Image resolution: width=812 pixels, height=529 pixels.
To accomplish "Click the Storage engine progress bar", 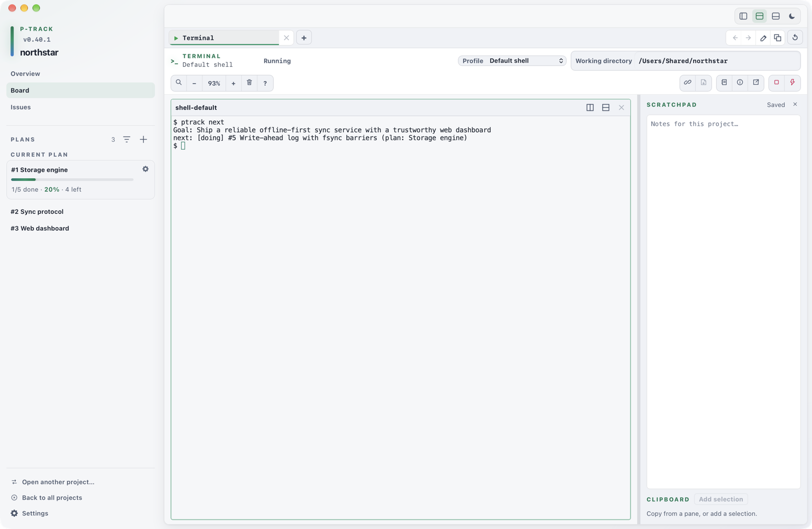I will coord(72,180).
